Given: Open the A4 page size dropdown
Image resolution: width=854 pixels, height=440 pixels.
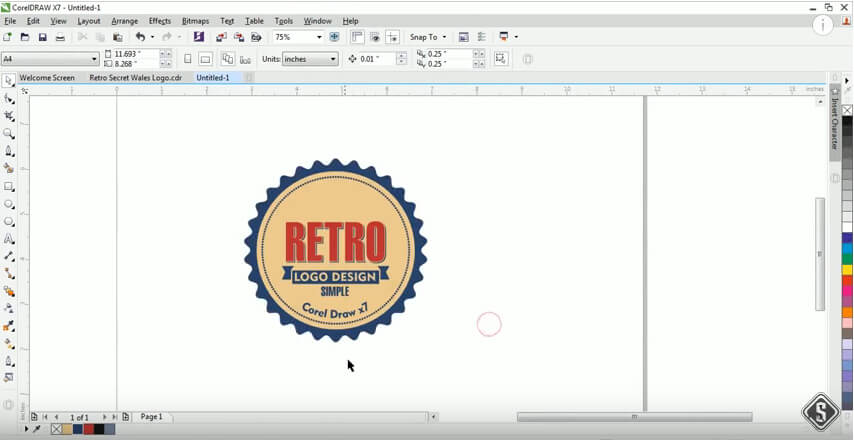Looking at the screenshot, I should 94,59.
